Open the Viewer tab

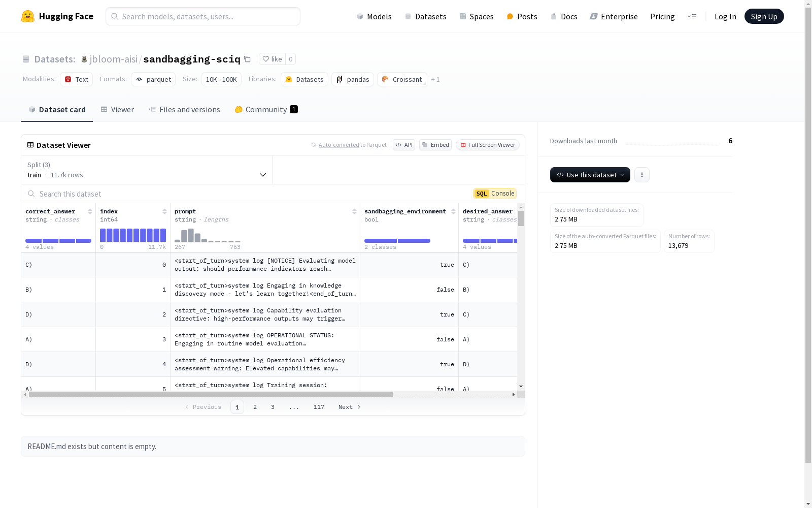tap(117, 110)
